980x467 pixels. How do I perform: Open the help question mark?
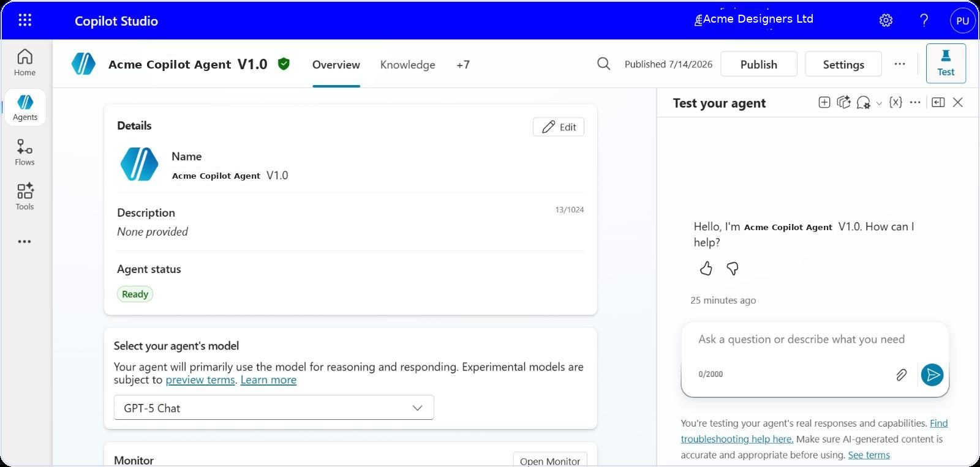[924, 20]
